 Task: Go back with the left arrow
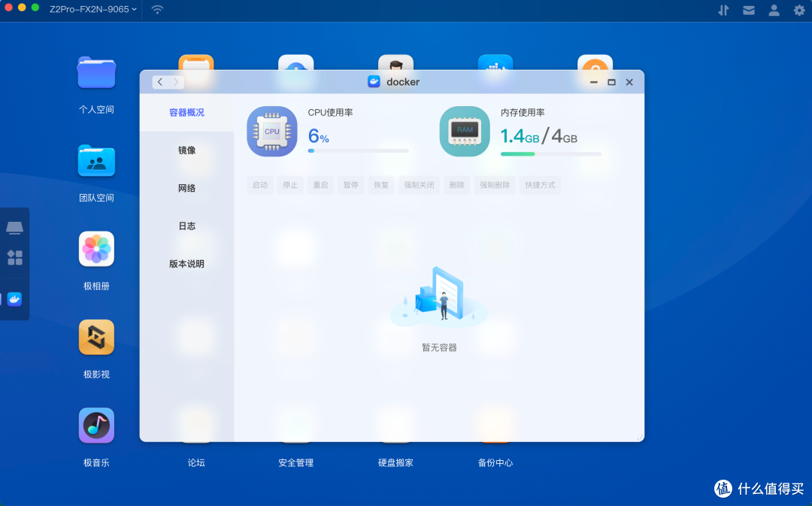(x=160, y=82)
